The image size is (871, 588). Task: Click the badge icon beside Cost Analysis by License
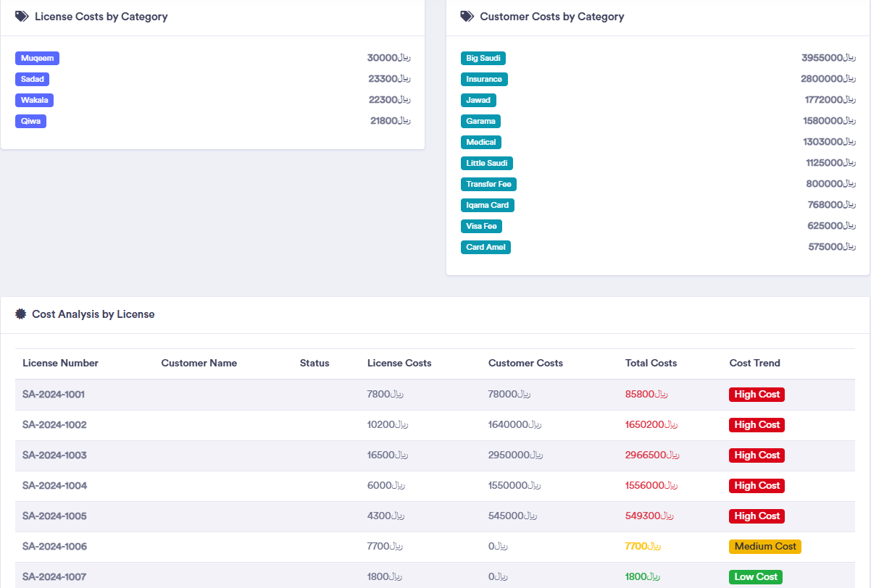21,314
